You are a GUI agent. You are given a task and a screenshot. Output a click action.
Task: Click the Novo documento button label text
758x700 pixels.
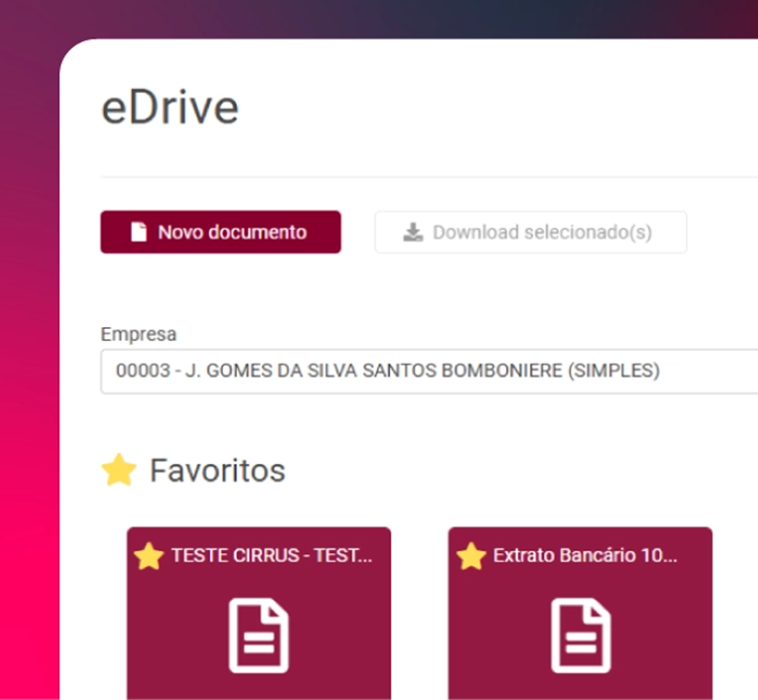(x=232, y=232)
